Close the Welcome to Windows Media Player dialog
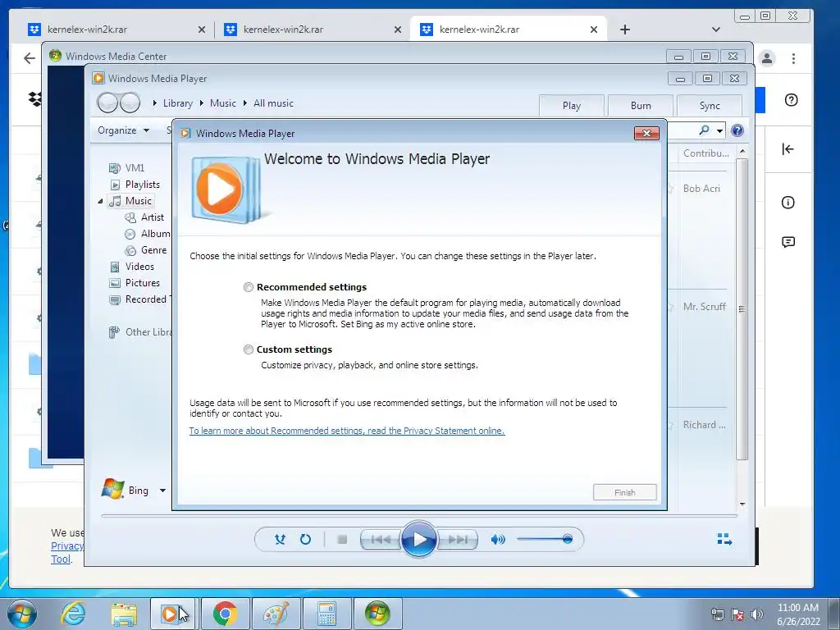The width and height of the screenshot is (840, 630). point(646,134)
